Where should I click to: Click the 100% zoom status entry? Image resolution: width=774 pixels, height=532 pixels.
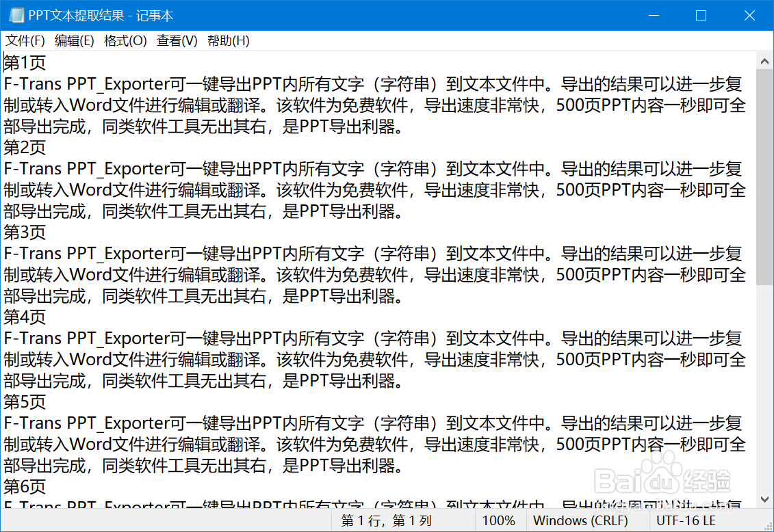point(499,520)
